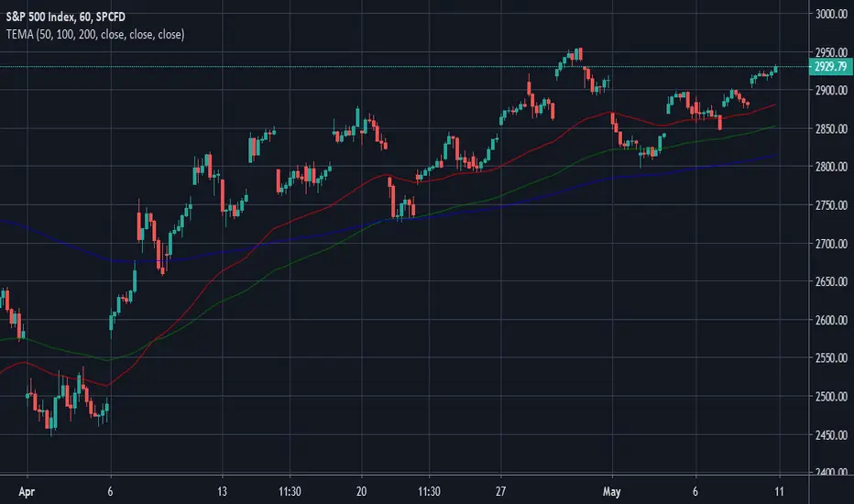Click the 20 date label on time axis
854x504 pixels.
[x=361, y=491]
